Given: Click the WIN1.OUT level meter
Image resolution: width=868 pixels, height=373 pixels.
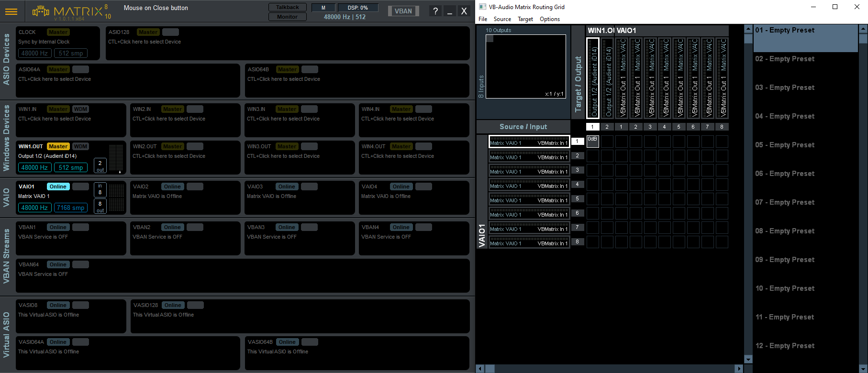Looking at the screenshot, I should pyautogui.click(x=116, y=158).
